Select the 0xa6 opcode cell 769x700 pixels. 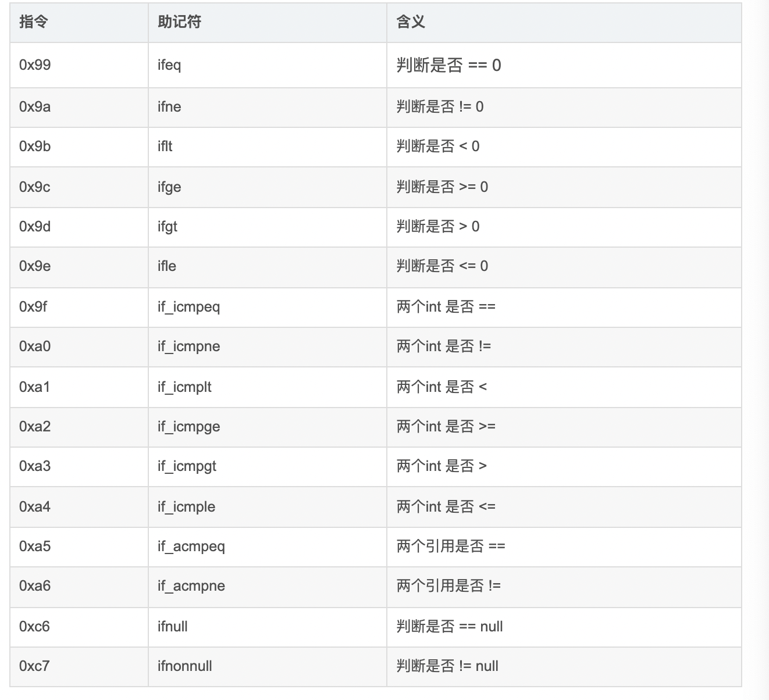coord(79,587)
